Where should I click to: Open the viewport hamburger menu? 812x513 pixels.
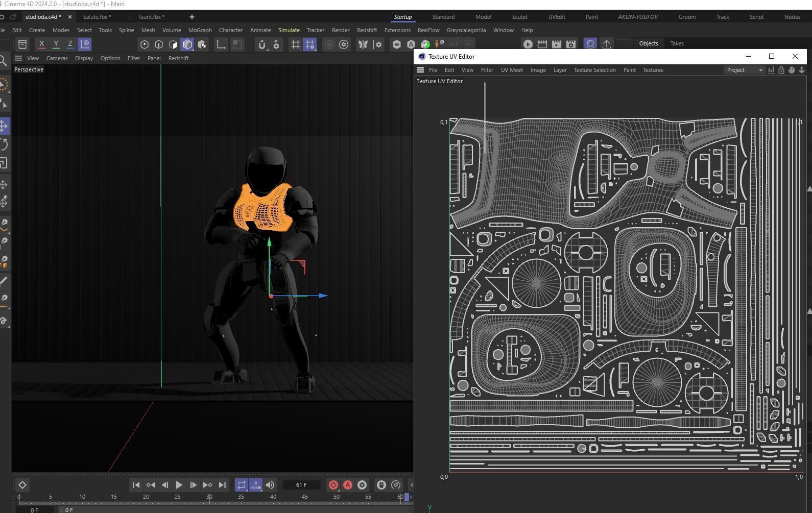[x=18, y=58]
